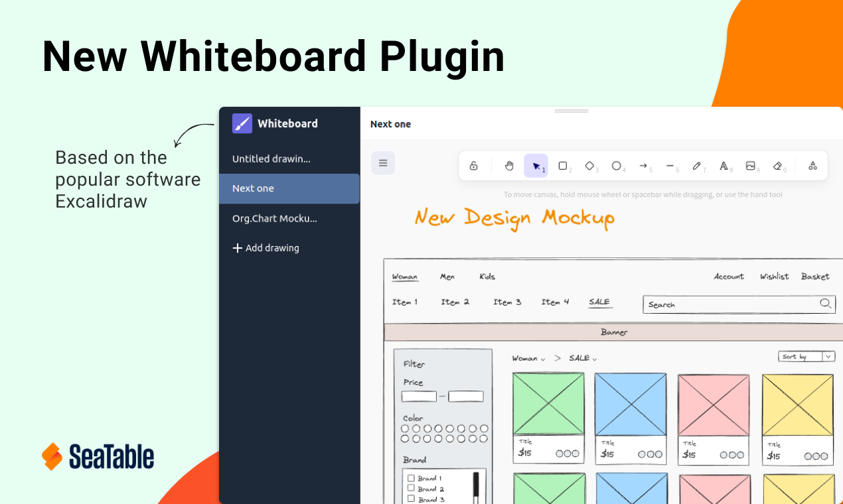The image size is (843, 504).
Task: Select the Line tool
Action: [x=670, y=166]
